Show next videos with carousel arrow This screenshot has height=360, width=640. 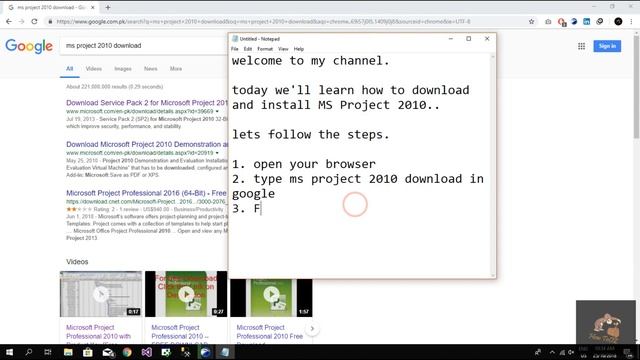click(x=312, y=329)
